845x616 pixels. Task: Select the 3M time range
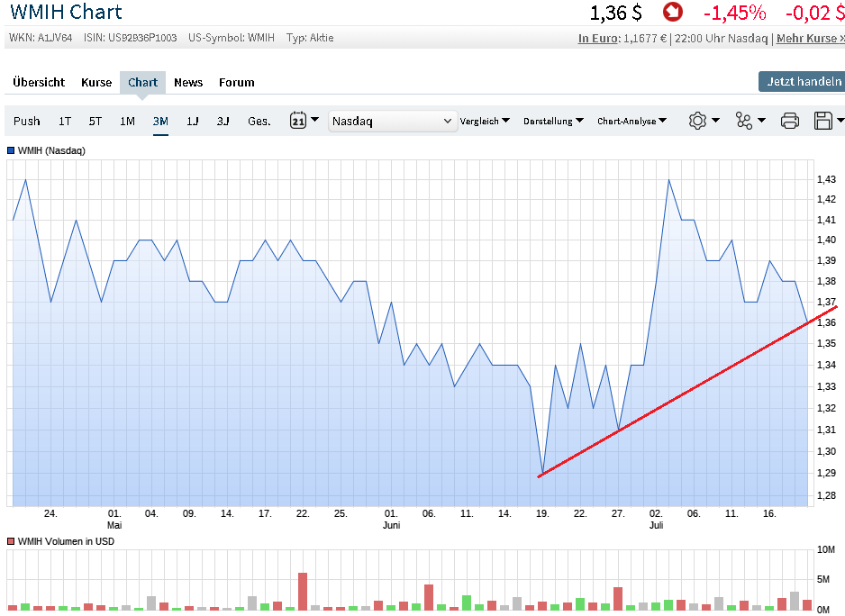pos(160,122)
